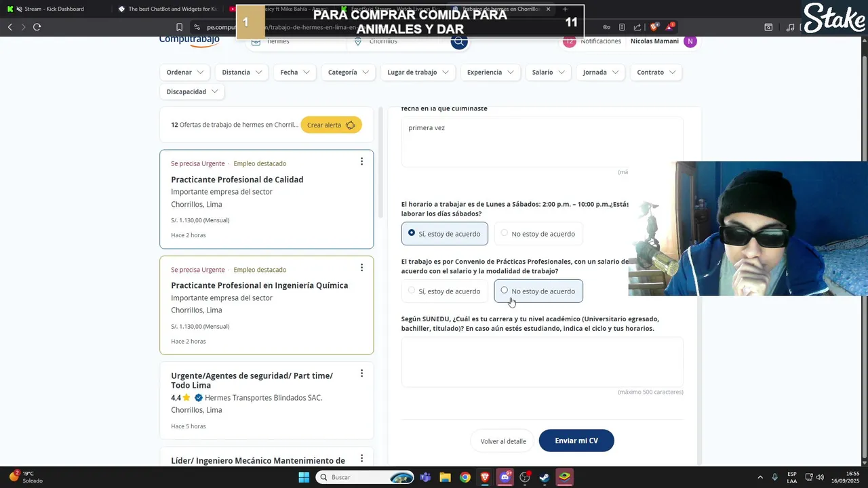
Task: Open the Notificaciones link
Action: click(x=601, y=41)
